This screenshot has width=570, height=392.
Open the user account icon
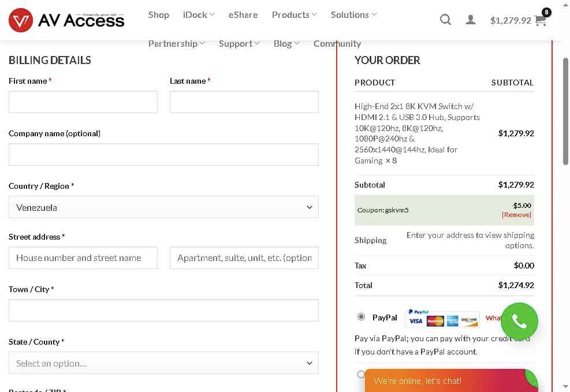(x=471, y=20)
